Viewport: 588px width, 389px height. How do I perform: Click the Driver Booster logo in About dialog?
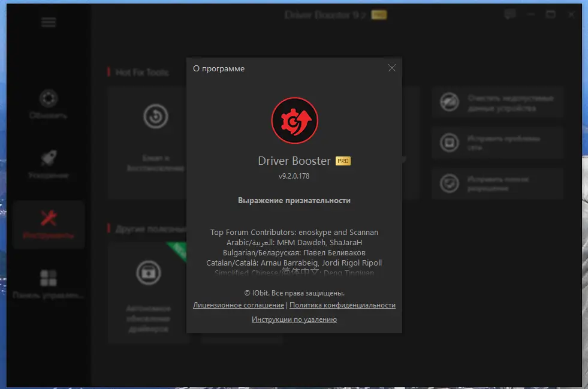coord(294,120)
